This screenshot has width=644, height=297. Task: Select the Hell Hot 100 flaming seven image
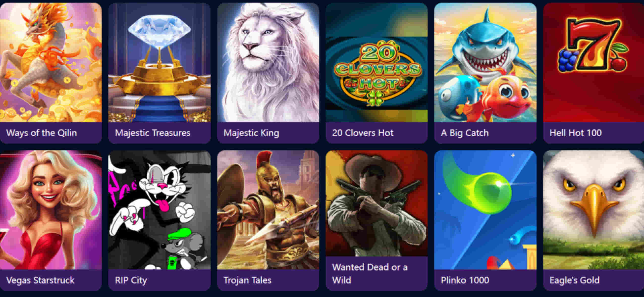593,62
